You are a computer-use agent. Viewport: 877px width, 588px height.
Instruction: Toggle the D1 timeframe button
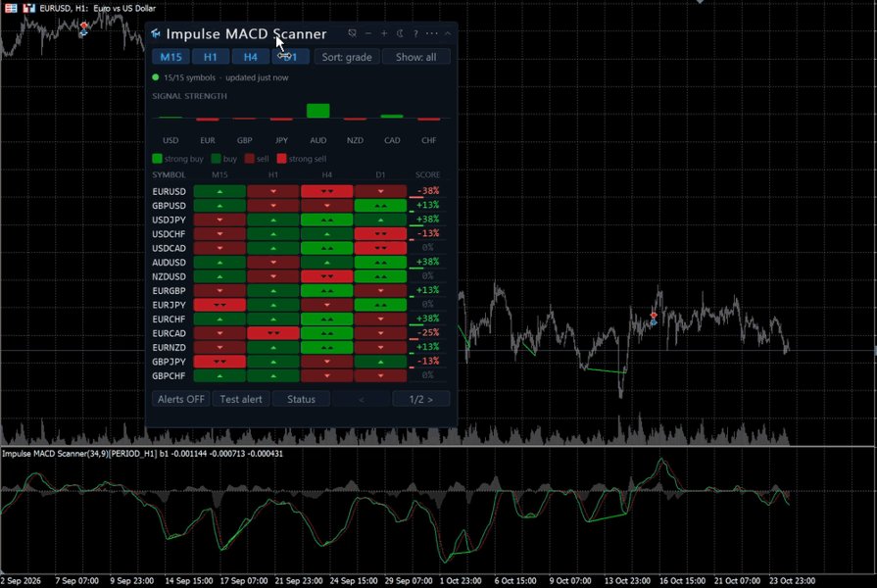tap(290, 57)
